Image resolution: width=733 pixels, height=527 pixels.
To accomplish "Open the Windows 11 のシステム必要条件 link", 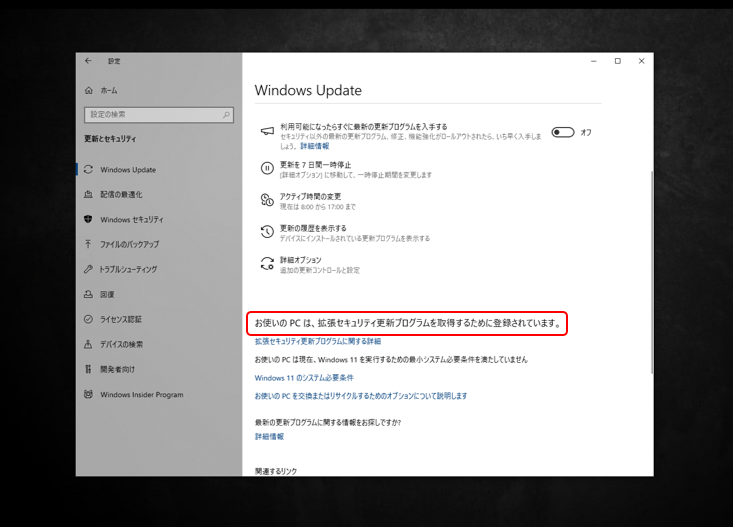I will pos(304,378).
